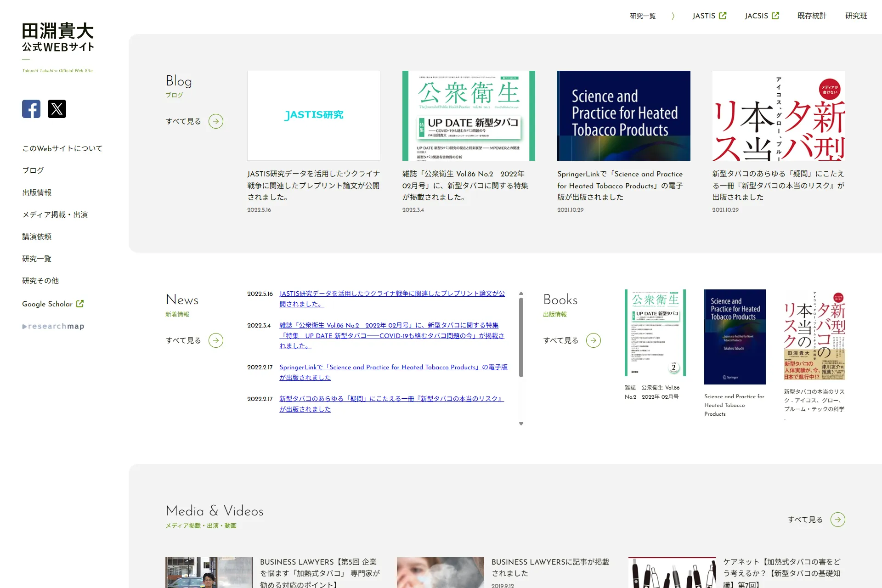Click the News section arrow circle icon
882x588 pixels.
[216, 340]
